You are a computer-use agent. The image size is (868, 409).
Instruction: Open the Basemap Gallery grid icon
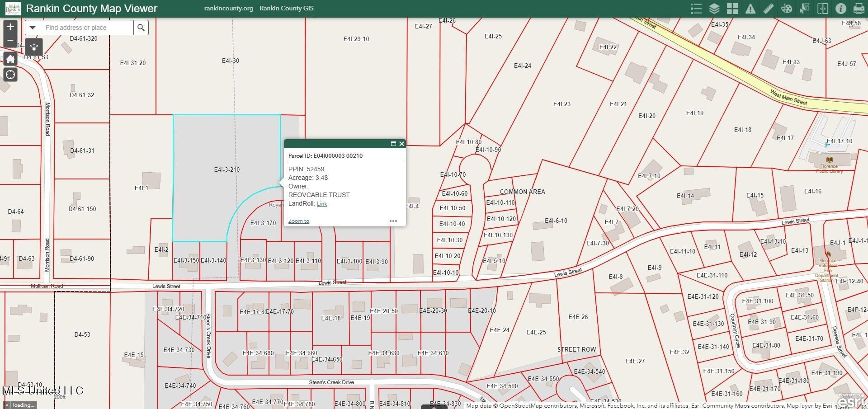click(732, 9)
